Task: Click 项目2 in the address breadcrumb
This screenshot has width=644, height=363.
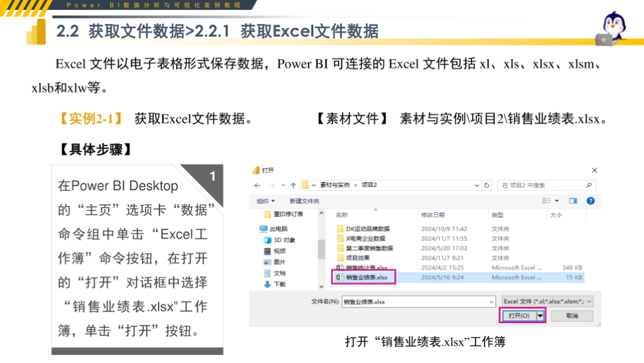Action: tap(369, 186)
